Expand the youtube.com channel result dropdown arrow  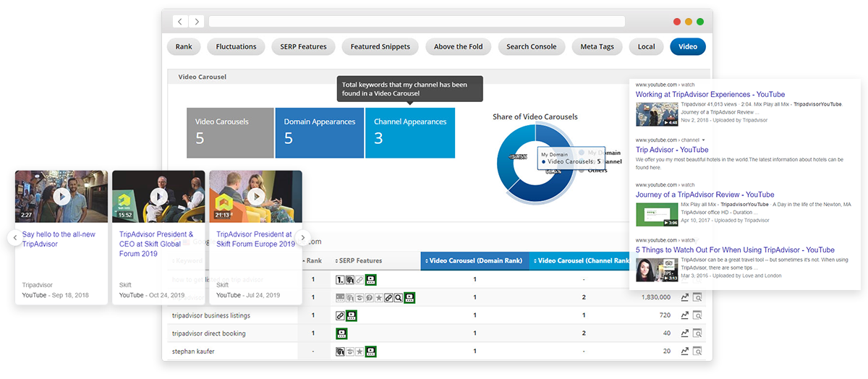703,140
